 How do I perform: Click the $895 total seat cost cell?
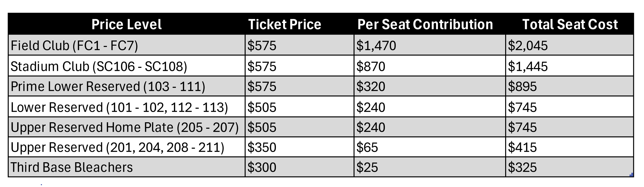pos(522,86)
